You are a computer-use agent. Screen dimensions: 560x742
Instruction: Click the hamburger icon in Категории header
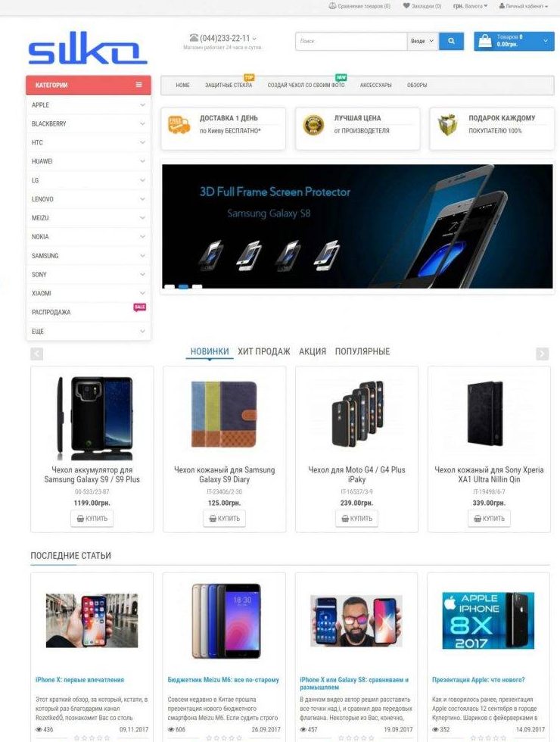click(x=138, y=85)
